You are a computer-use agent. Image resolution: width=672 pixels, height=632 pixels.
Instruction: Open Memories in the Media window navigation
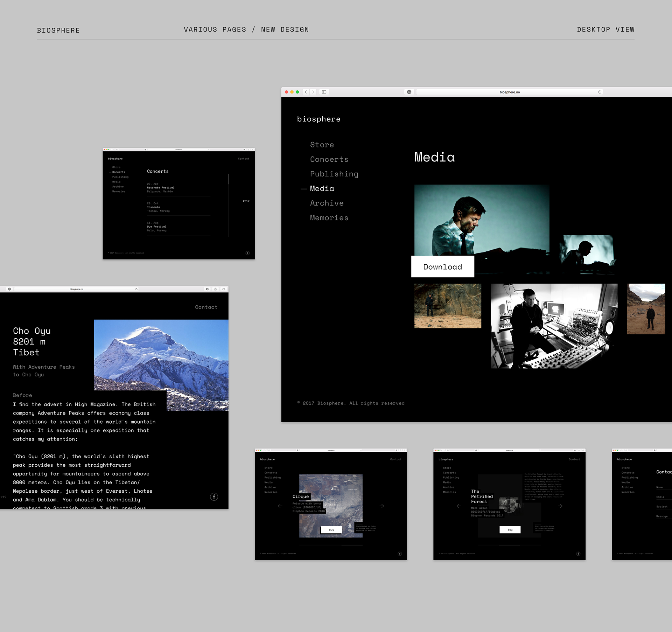[x=329, y=218]
